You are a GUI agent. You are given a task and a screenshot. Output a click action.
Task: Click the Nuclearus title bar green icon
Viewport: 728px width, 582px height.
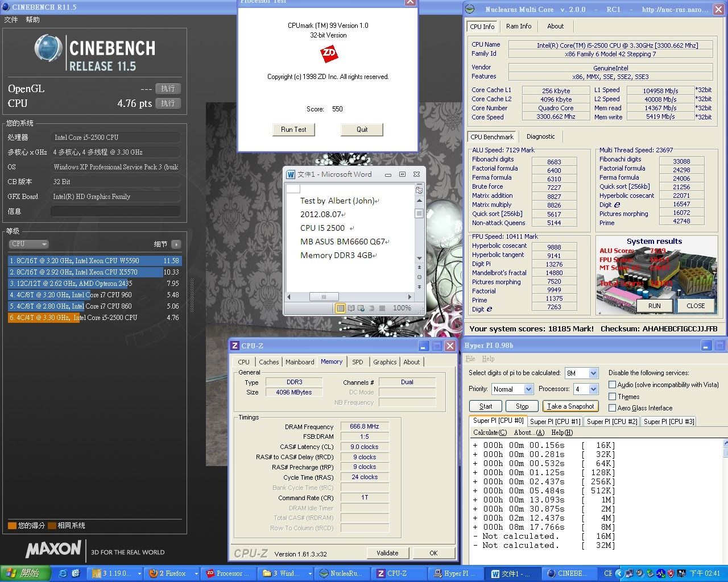coord(470,9)
